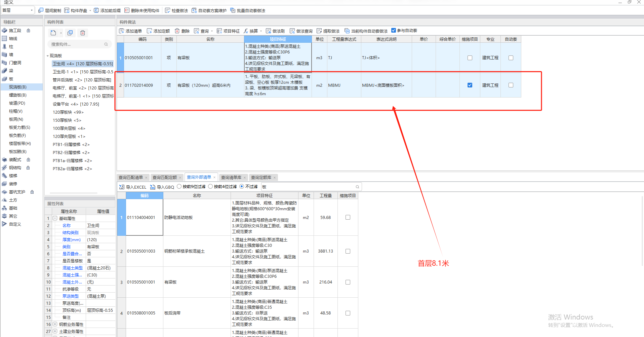Open 门窗洞 navigation category
The height and width of the screenshot is (337, 644).
[x=15, y=63]
